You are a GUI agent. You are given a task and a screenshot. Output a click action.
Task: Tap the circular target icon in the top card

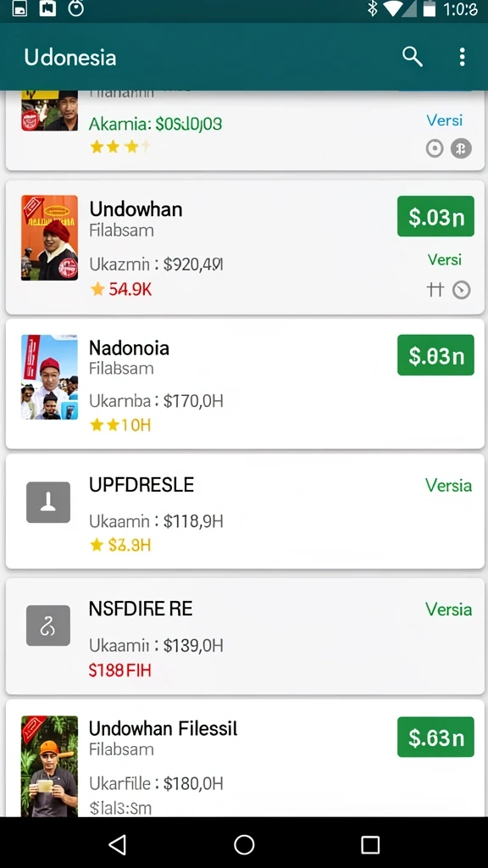point(435,148)
